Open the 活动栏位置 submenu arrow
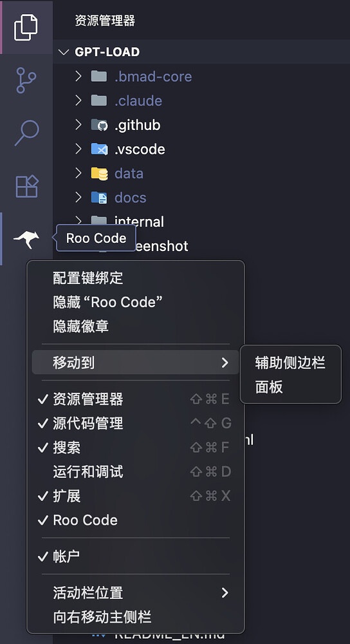This screenshot has width=350, height=644. (225, 592)
